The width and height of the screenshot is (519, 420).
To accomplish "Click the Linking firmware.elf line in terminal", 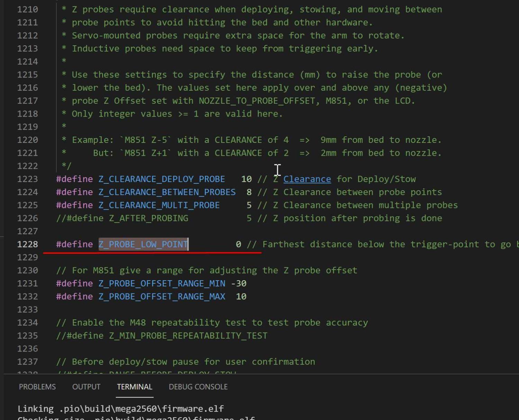I will coord(120,409).
